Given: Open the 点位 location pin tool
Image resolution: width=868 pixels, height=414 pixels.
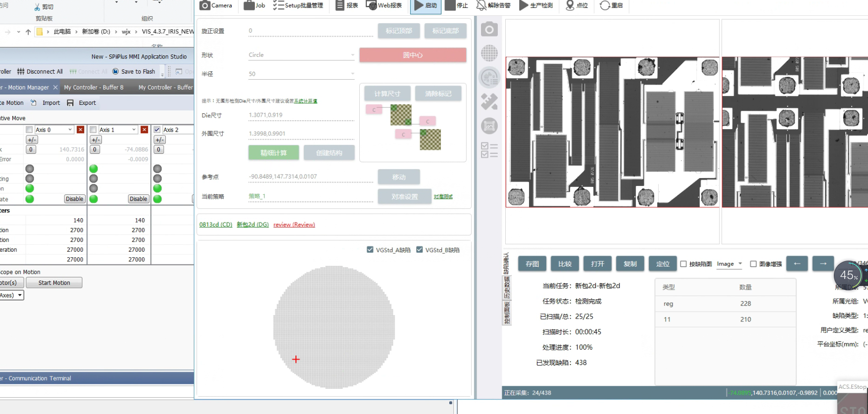Looking at the screenshot, I should click(x=577, y=5).
